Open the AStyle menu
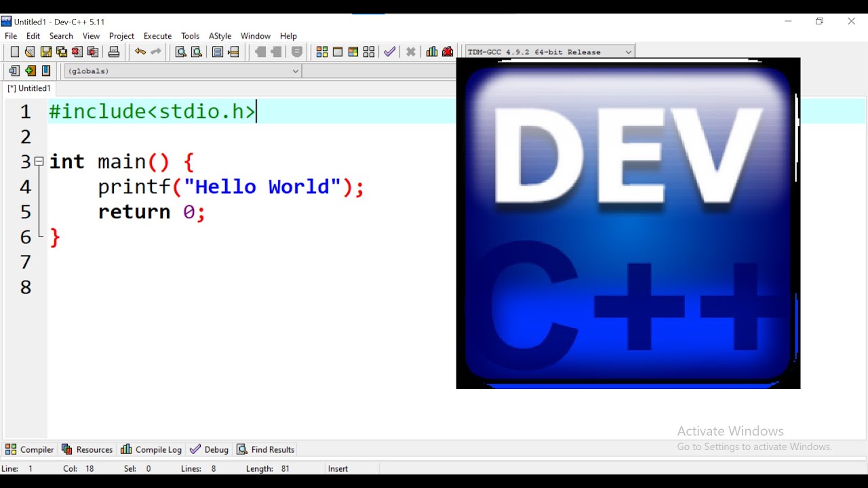Viewport: 868px width, 488px height. pos(220,36)
